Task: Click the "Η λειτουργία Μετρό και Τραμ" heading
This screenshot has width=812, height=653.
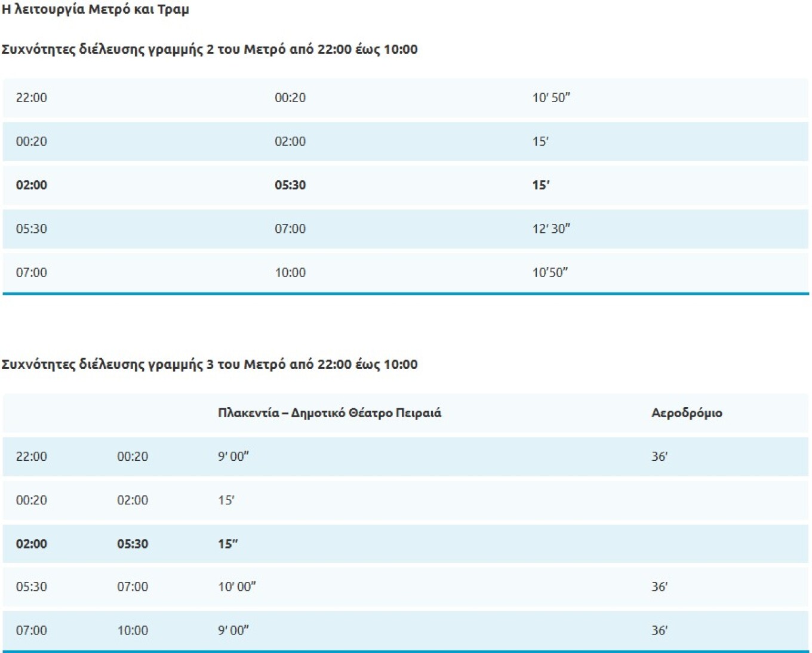Action: [96, 10]
